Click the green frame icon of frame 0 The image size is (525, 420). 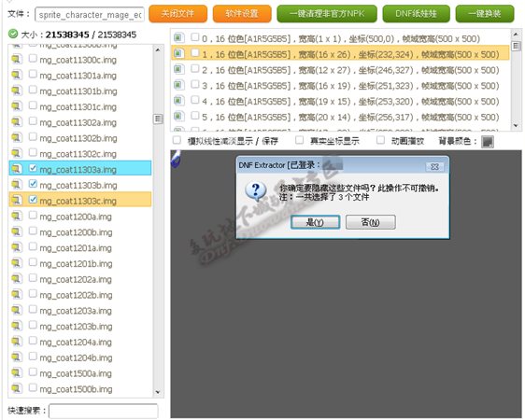(x=178, y=37)
